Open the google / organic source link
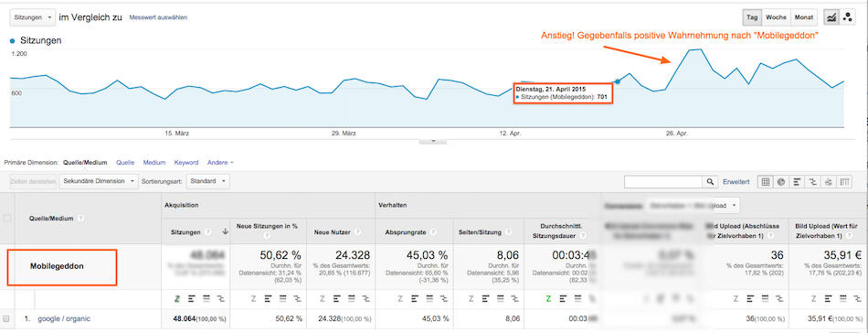Screen dimensions: 868x333 pos(64,318)
